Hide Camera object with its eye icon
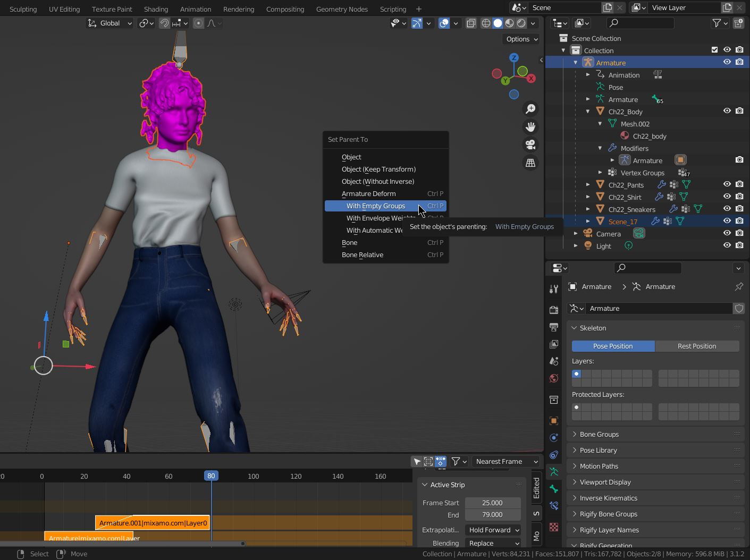Screen dimensions: 750x560 click(727, 233)
